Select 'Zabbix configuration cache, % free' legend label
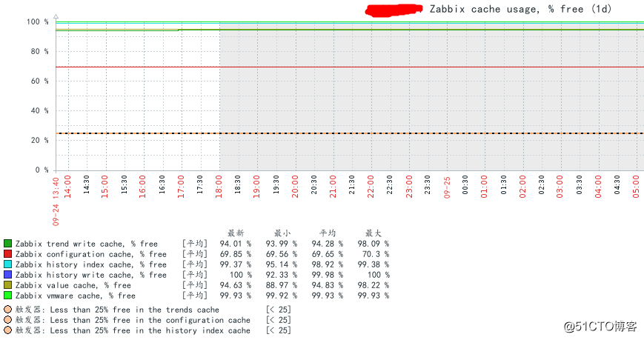 (91, 254)
